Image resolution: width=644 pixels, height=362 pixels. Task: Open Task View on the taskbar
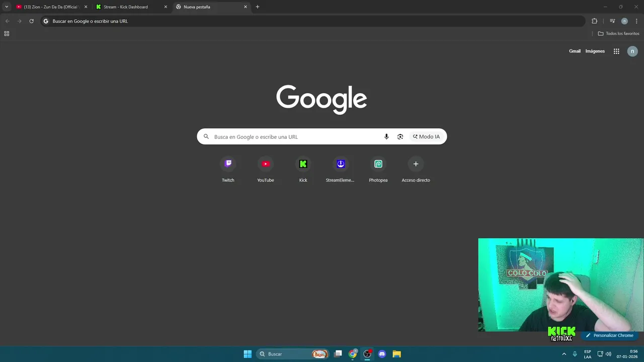tap(338, 354)
